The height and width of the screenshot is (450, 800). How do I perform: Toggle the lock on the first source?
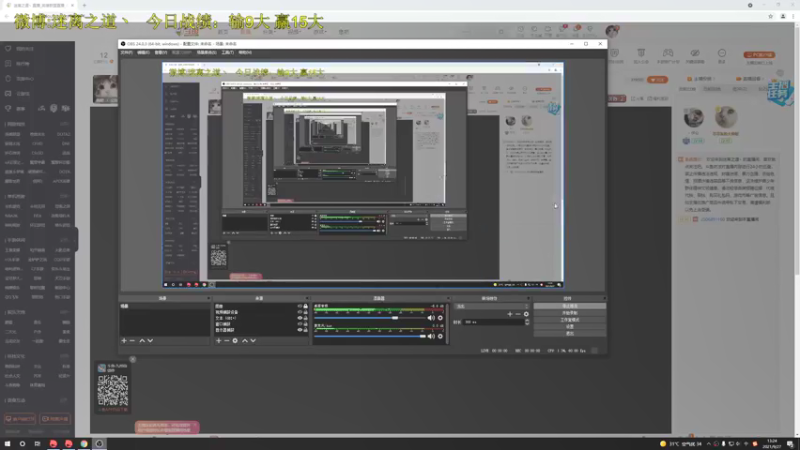(x=306, y=306)
